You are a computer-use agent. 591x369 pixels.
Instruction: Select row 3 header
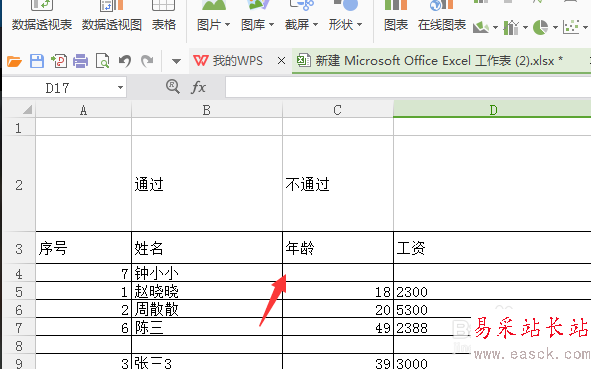pyautogui.click(x=18, y=248)
